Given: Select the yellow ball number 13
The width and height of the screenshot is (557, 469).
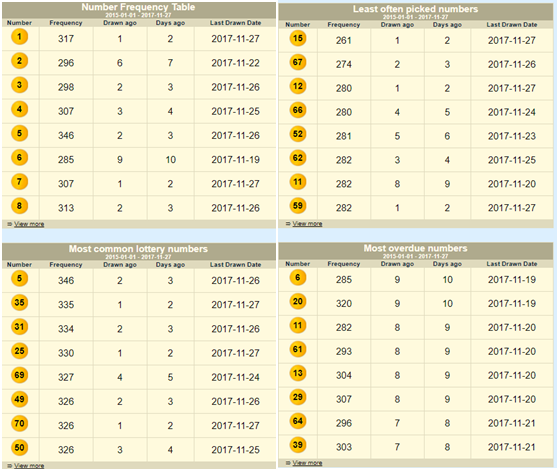Looking at the screenshot, I should click(298, 373).
